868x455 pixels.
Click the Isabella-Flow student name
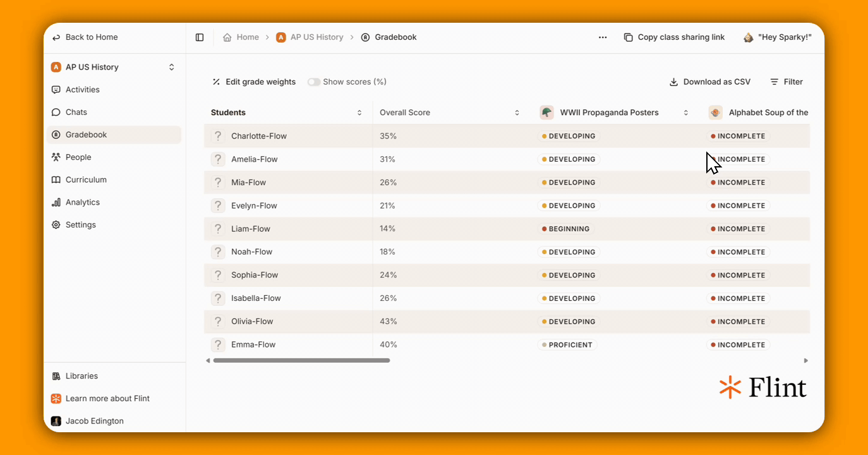point(256,298)
